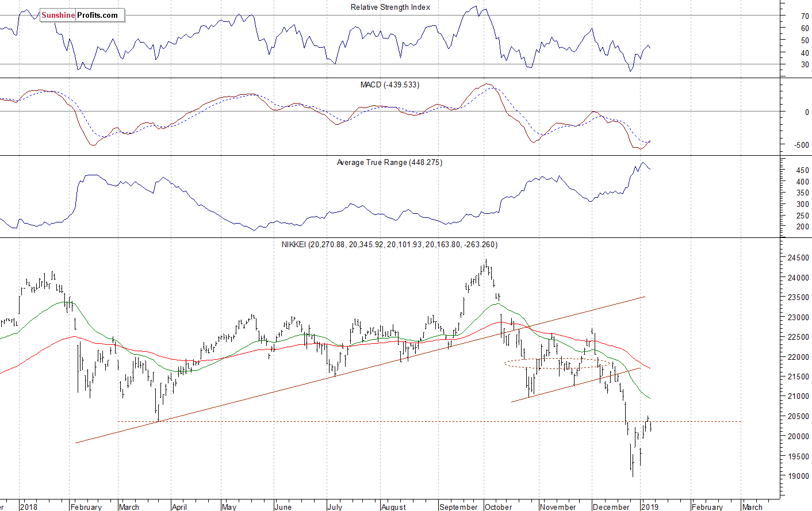Viewport: 812px width, 511px height.
Task: Click the 21500 price scale value
Action: click(798, 376)
